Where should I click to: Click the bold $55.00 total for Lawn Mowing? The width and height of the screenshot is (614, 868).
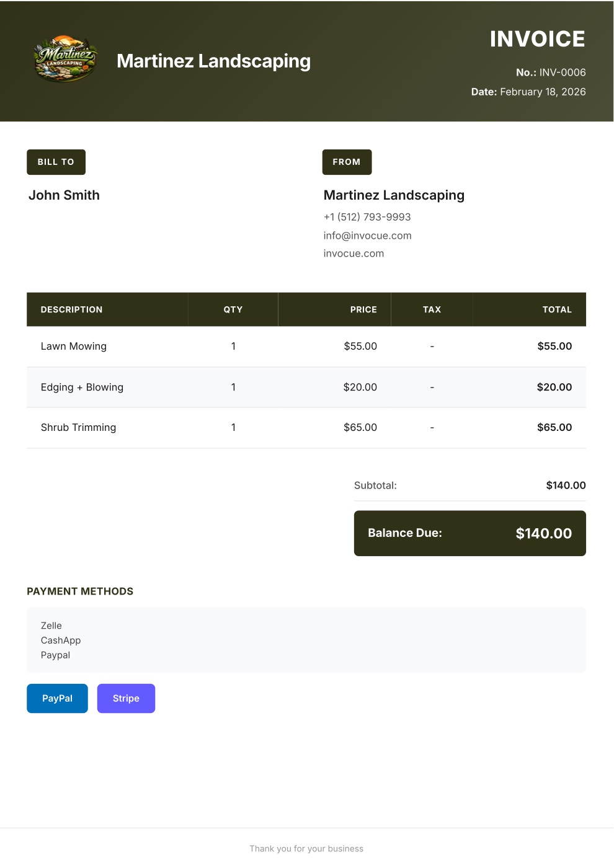pyautogui.click(x=554, y=346)
